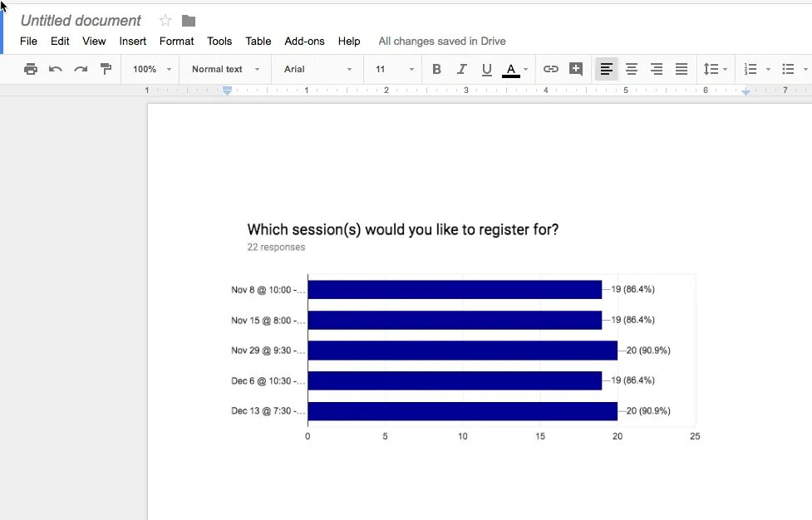812x520 pixels.
Task: Click the 22 responses text
Action: (276, 247)
